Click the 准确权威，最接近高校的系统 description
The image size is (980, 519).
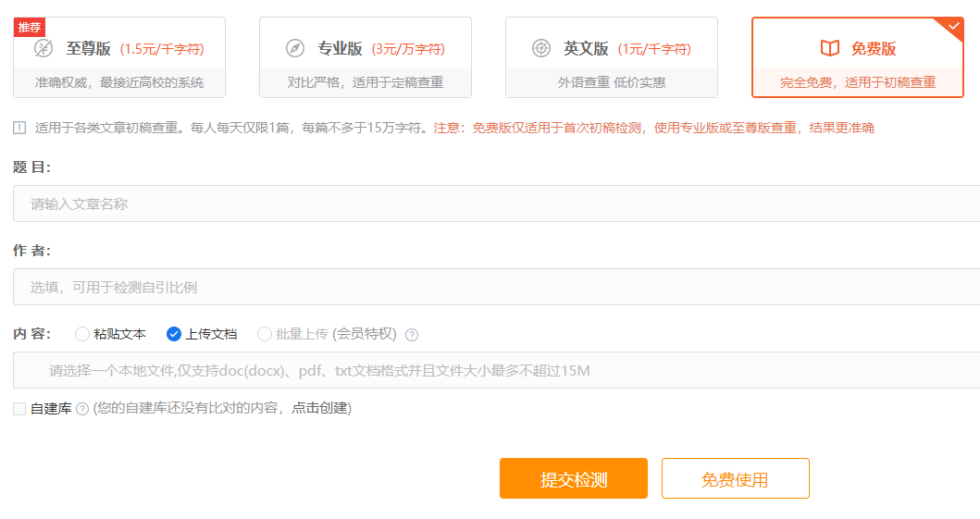tap(119, 82)
